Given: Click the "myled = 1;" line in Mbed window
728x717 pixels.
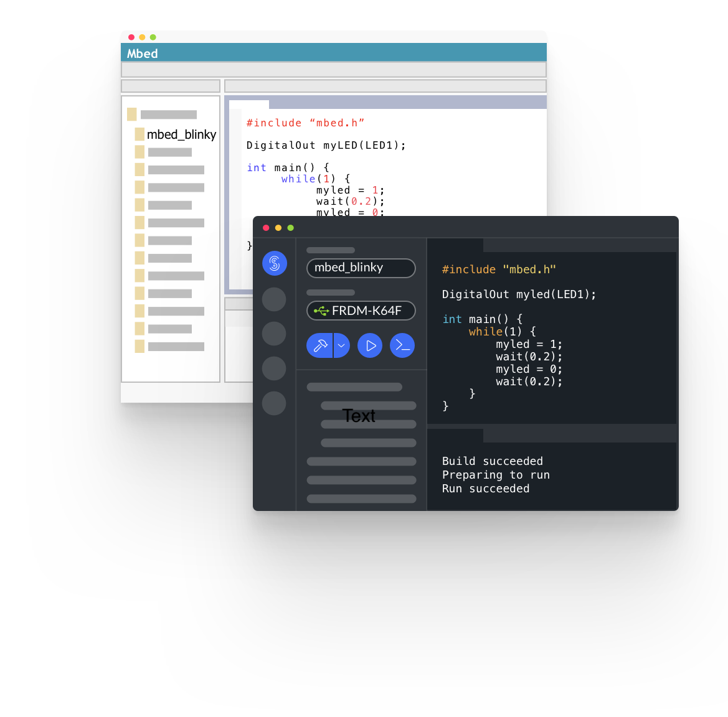Looking at the screenshot, I should [x=350, y=190].
